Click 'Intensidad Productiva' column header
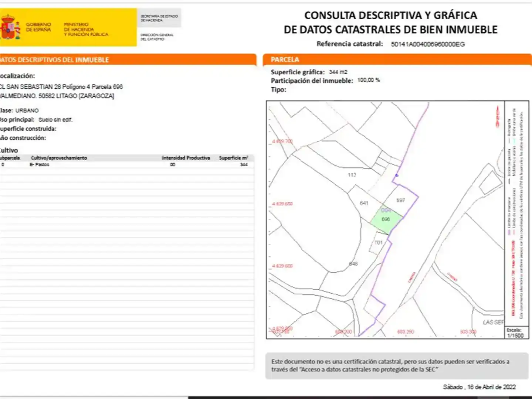The height and width of the screenshot is (399, 532). [x=186, y=158]
